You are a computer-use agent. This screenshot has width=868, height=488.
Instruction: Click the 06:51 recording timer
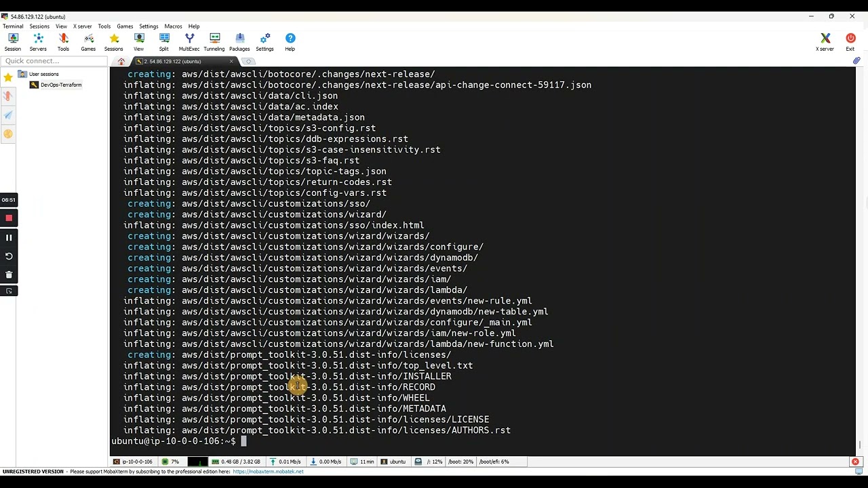[x=8, y=200]
